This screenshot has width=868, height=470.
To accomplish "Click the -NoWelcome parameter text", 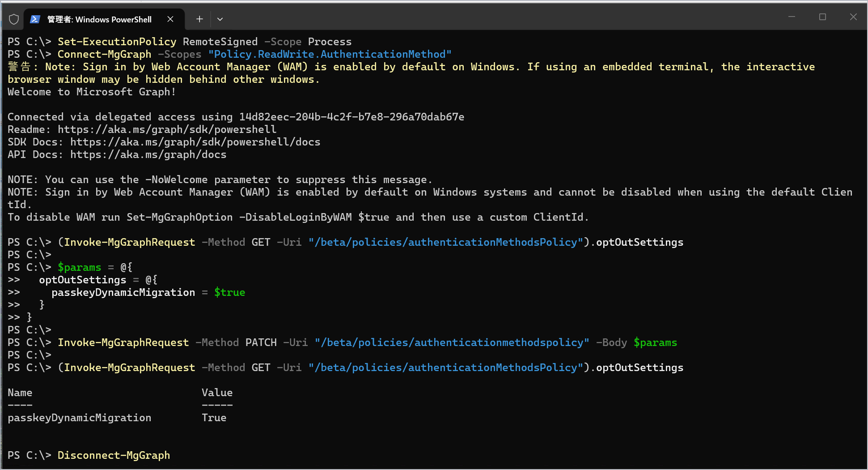I will (x=177, y=179).
